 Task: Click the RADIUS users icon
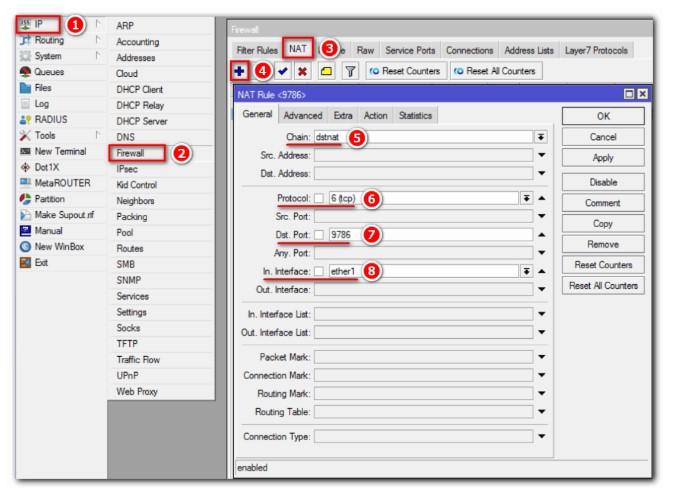pos(26,120)
